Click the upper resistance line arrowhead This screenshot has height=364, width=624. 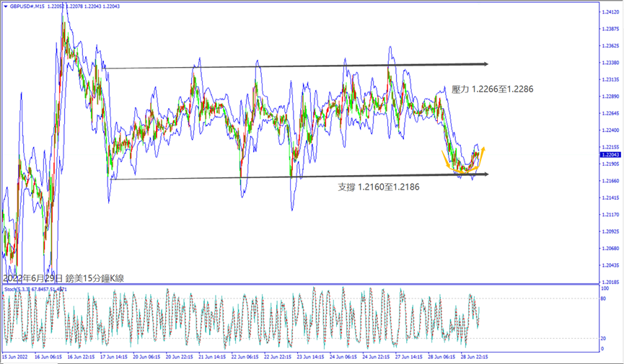click(x=485, y=63)
